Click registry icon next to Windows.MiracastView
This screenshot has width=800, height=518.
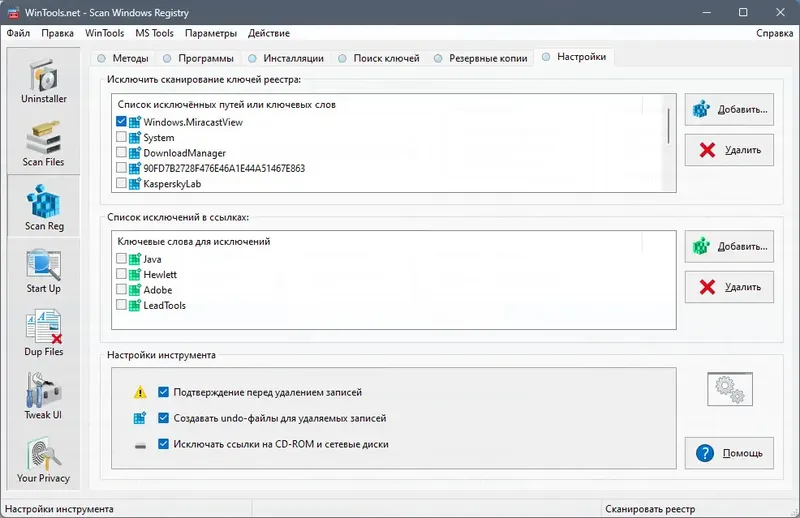(135, 122)
